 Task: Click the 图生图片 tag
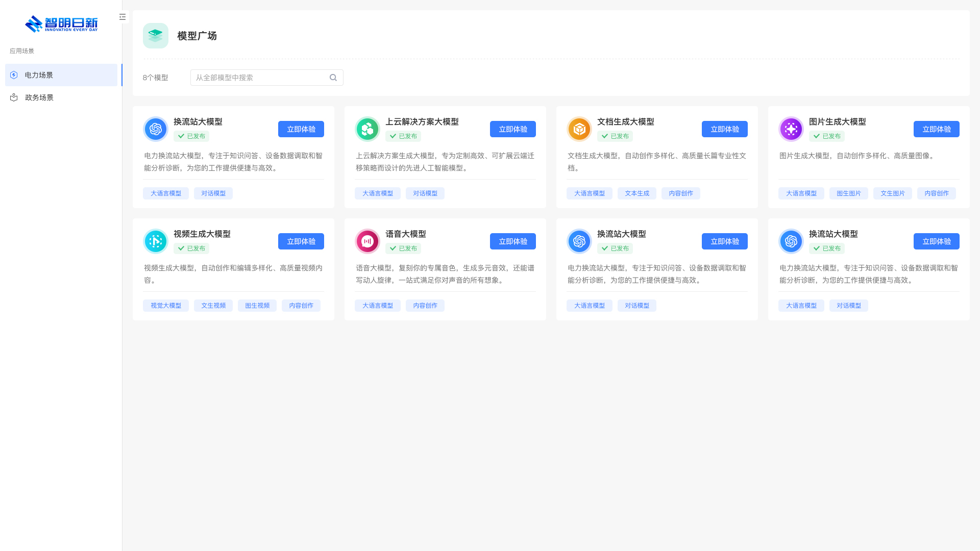click(x=848, y=193)
